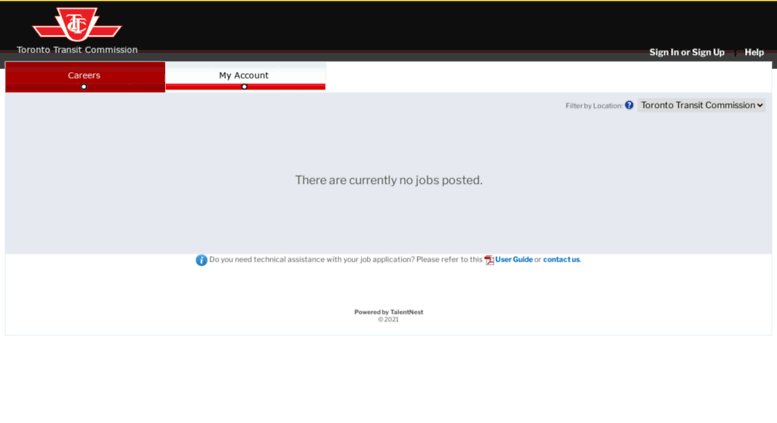Click the © 2021 copyright text
Viewport: 777px width, 423px height.
(388, 320)
